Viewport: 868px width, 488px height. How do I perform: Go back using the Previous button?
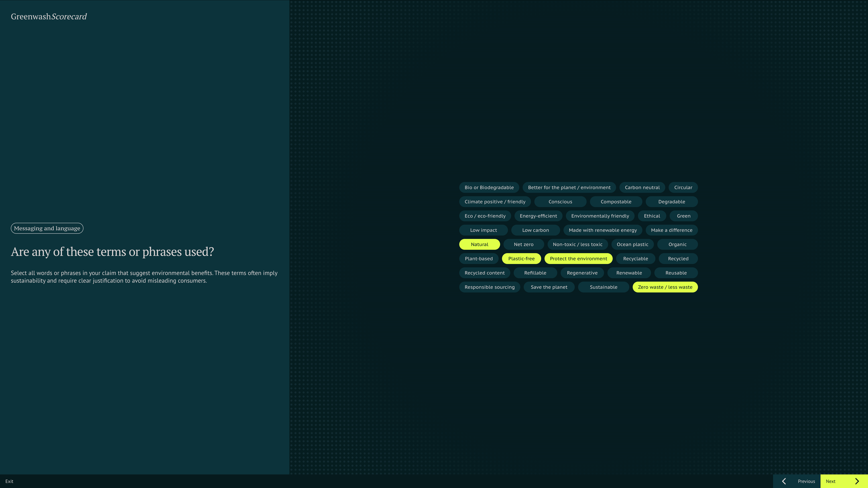click(x=806, y=481)
